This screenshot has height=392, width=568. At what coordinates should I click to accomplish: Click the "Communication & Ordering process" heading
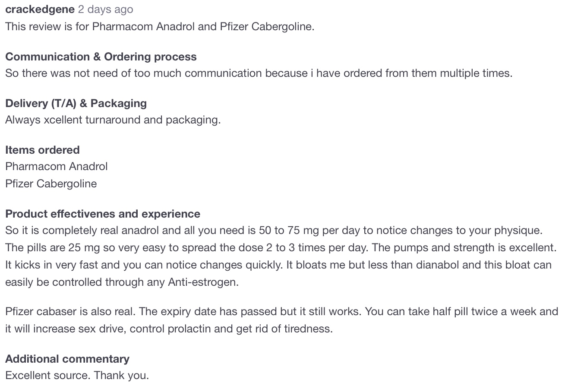(101, 57)
